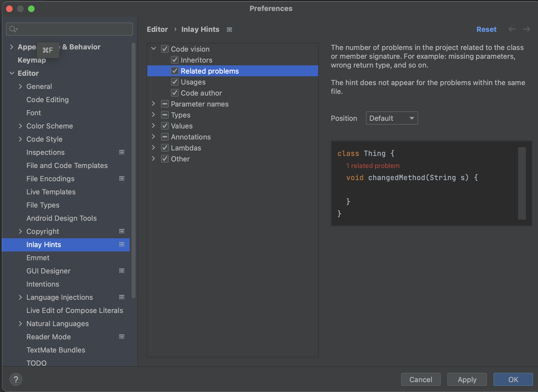The image size is (538, 392).
Task: Expand the Natural Languages node
Action: tap(20, 323)
